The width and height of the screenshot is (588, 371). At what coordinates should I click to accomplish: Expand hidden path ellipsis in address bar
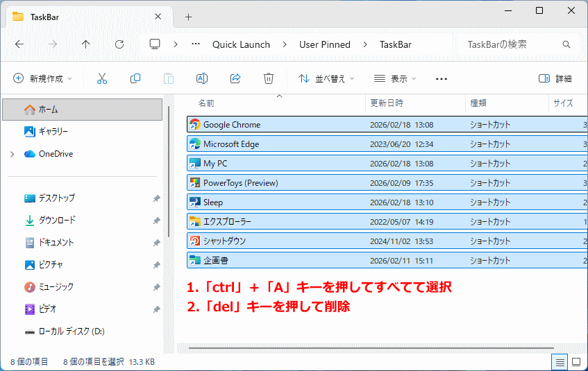(196, 44)
